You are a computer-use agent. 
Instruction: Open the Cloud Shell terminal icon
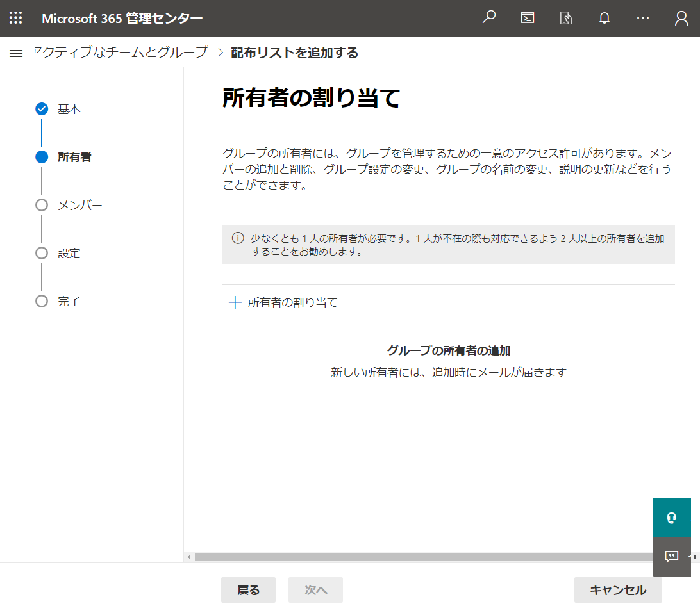(x=527, y=18)
